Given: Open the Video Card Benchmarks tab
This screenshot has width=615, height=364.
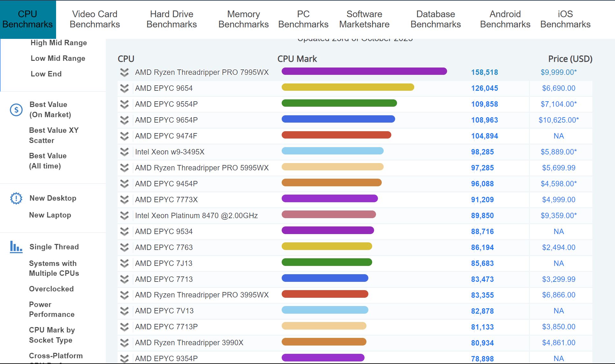Looking at the screenshot, I should [95, 19].
